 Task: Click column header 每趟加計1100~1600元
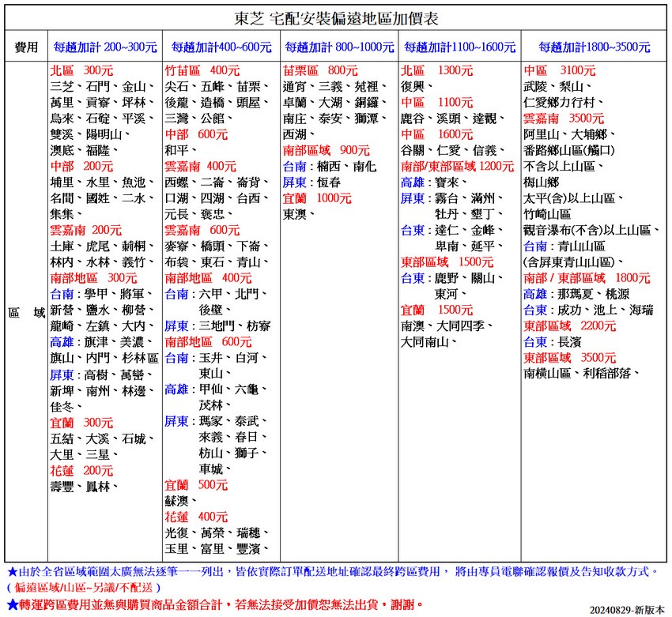pyautogui.click(x=460, y=47)
